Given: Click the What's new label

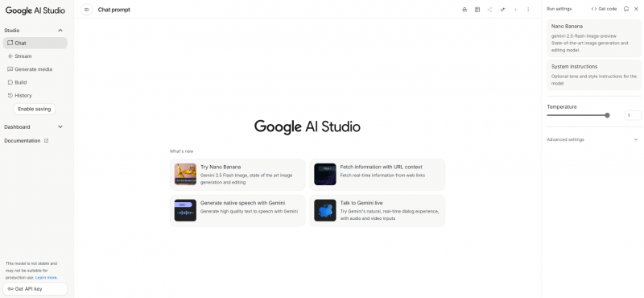Looking at the screenshot, I should point(182,151).
